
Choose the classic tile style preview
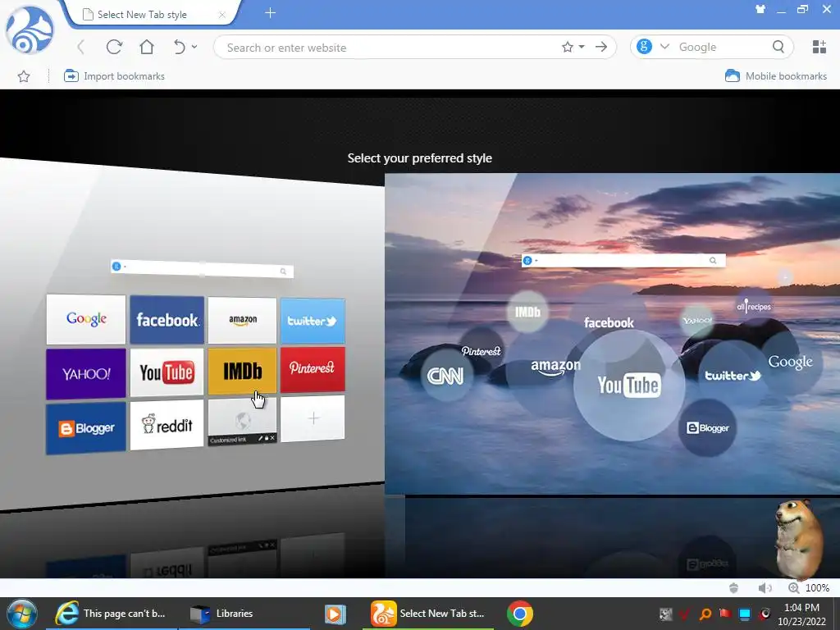(192, 335)
